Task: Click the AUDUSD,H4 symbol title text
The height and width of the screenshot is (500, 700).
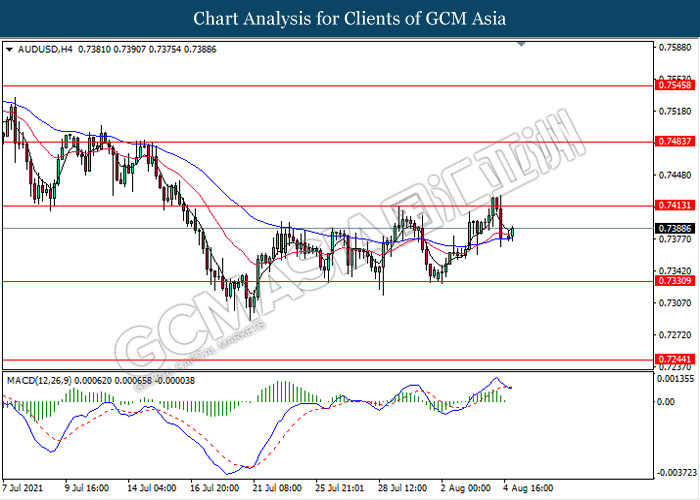Action: [45, 50]
